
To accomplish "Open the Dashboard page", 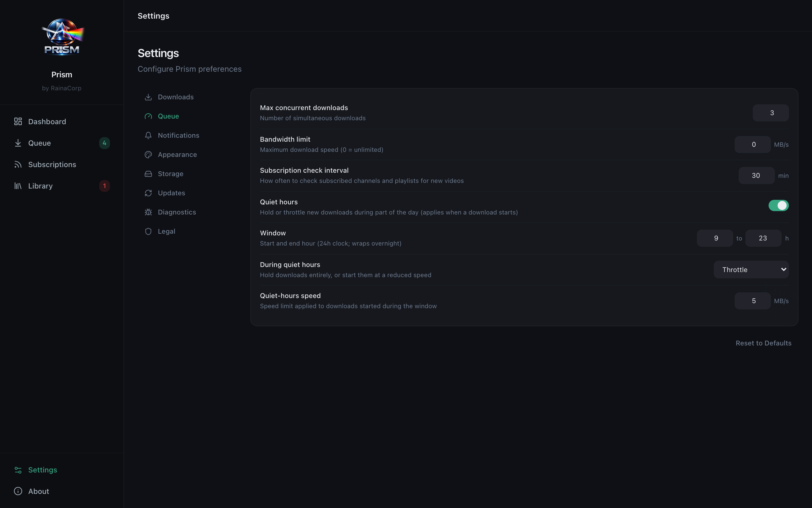I will pyautogui.click(x=62, y=121).
